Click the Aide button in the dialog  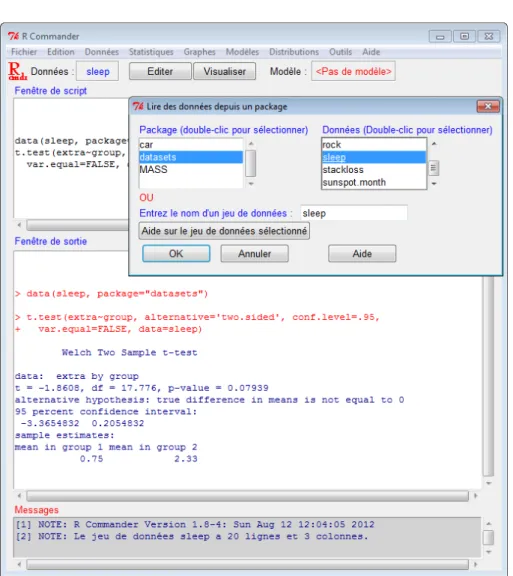pyautogui.click(x=362, y=253)
